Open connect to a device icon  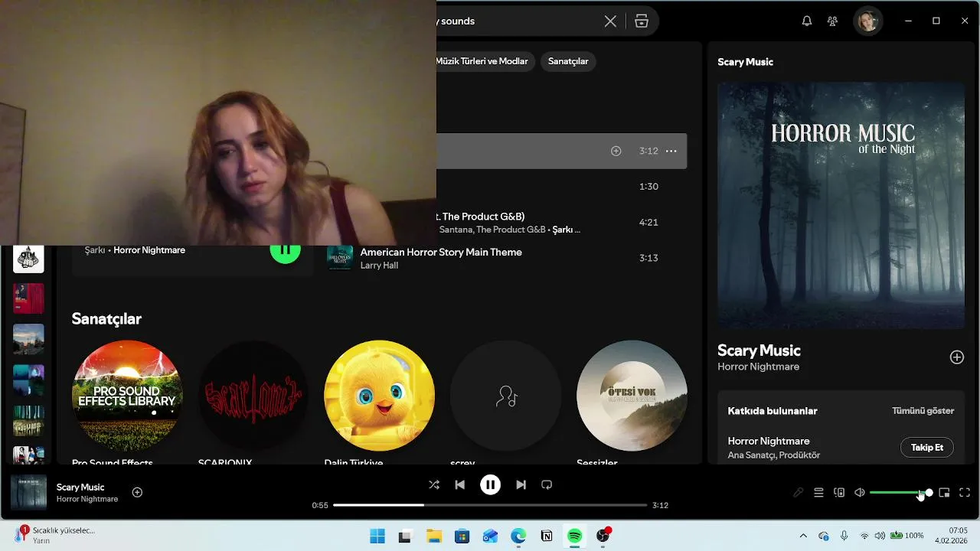click(839, 493)
